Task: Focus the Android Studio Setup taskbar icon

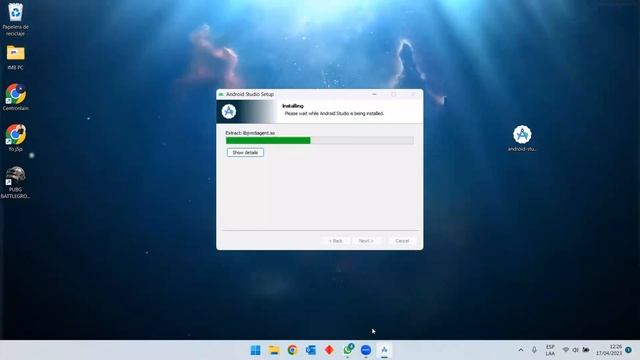Action: [x=384, y=350]
